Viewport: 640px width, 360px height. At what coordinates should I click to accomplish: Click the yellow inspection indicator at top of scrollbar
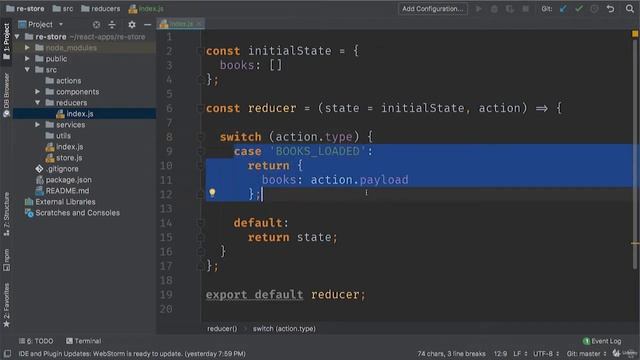(x=635, y=34)
